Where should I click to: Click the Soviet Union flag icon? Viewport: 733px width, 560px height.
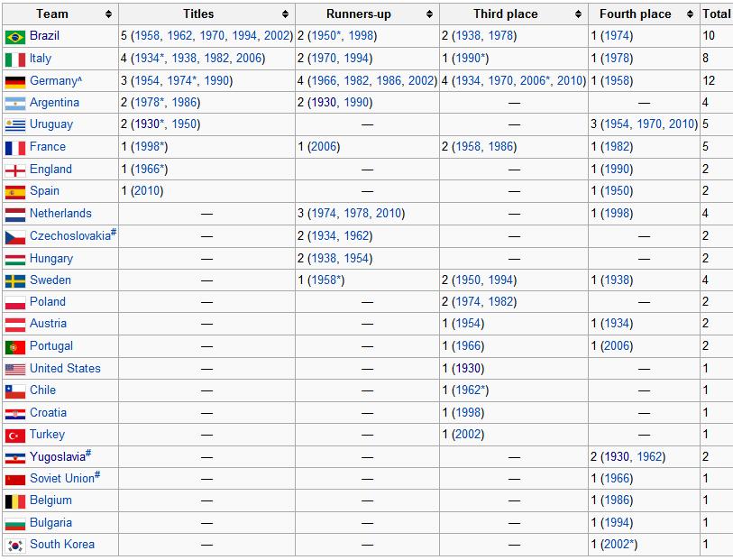(x=15, y=480)
